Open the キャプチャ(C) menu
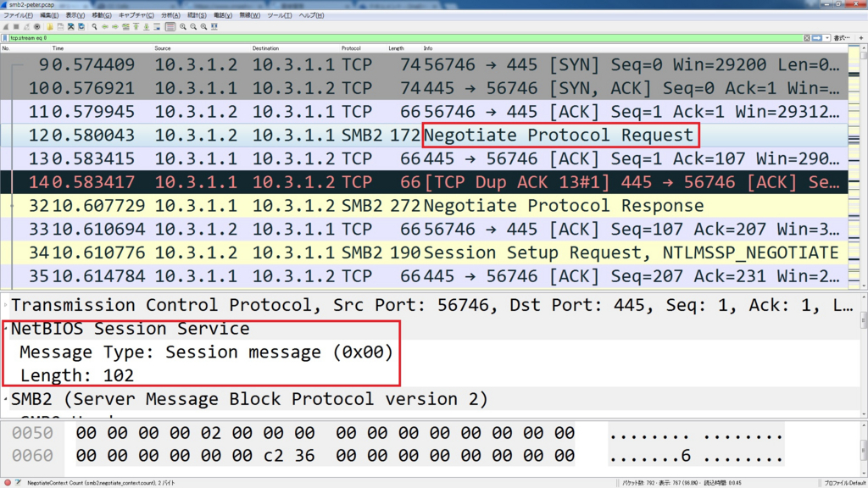This screenshot has height=488, width=868. [136, 15]
